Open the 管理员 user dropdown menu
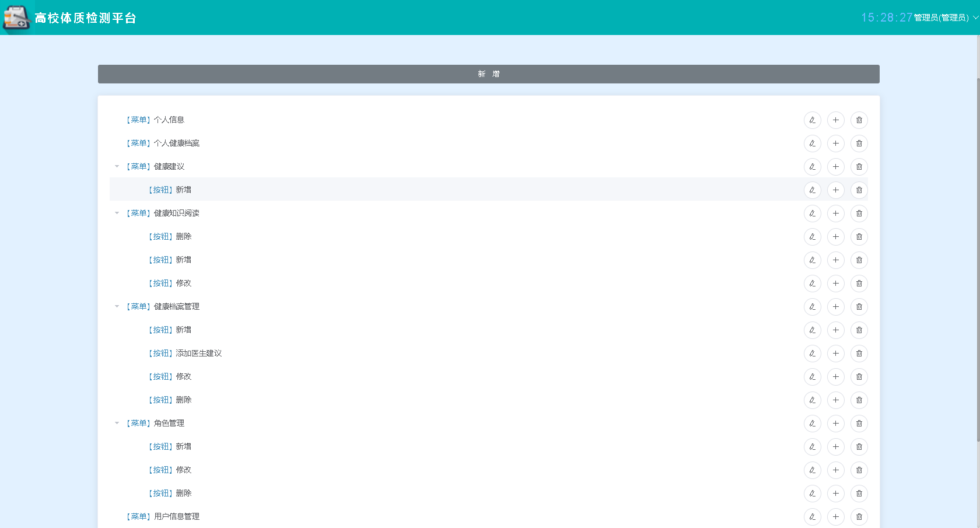Image resolution: width=980 pixels, height=528 pixels. 945,18
